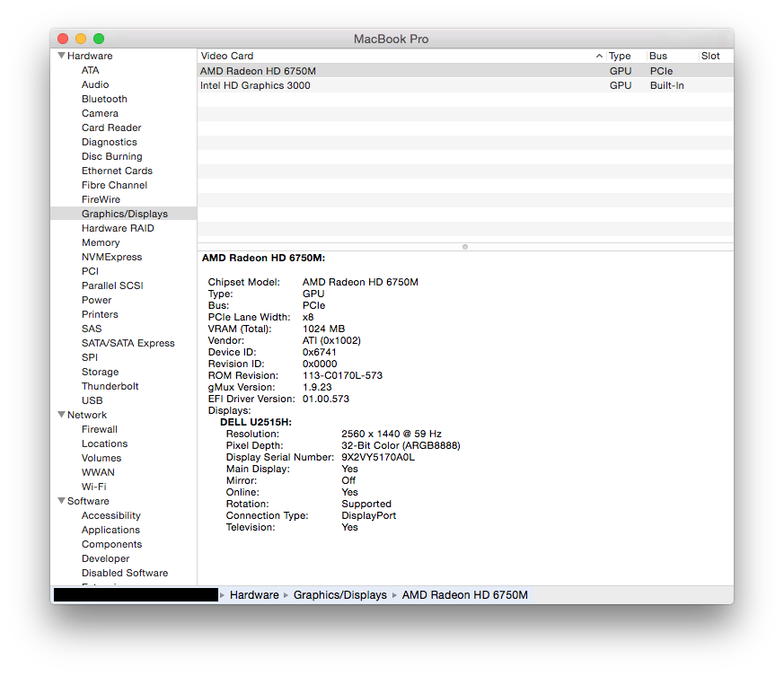Select the AMD Radeon HD 6750M row
This screenshot has width=784, height=676.
point(465,71)
